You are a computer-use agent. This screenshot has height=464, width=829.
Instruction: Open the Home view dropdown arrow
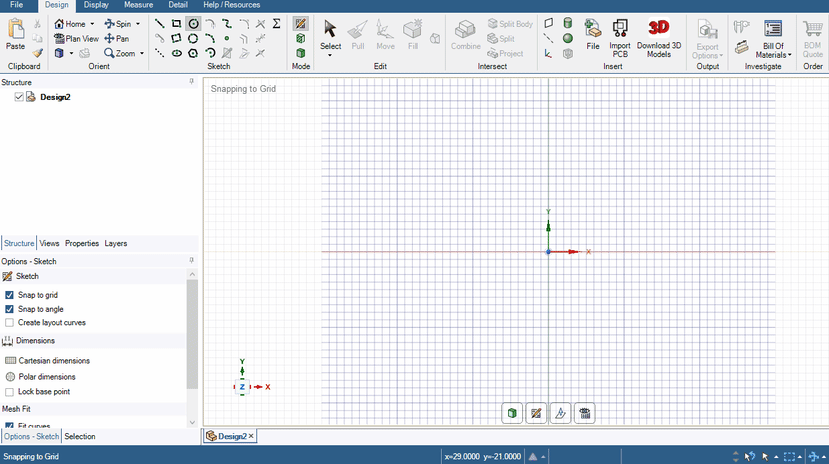pos(92,24)
